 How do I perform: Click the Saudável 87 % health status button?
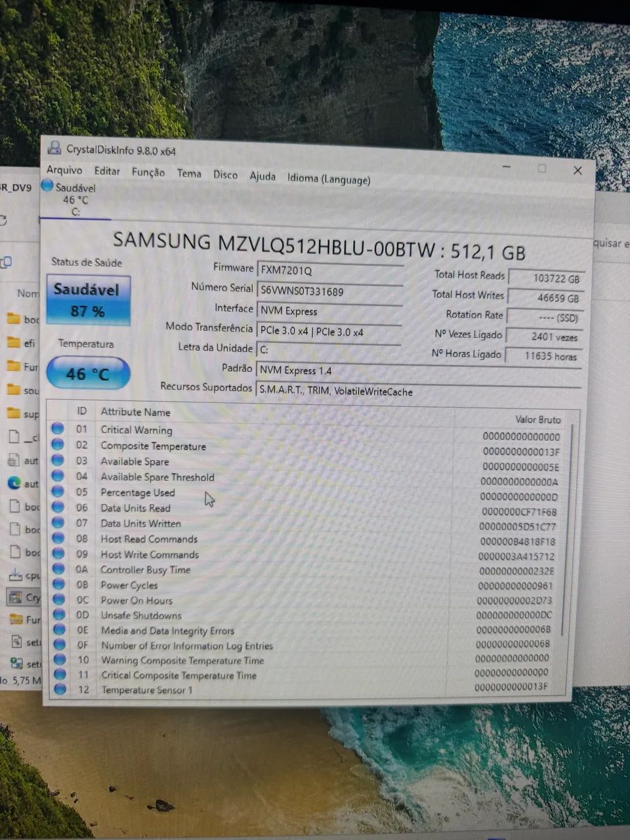[x=89, y=300]
